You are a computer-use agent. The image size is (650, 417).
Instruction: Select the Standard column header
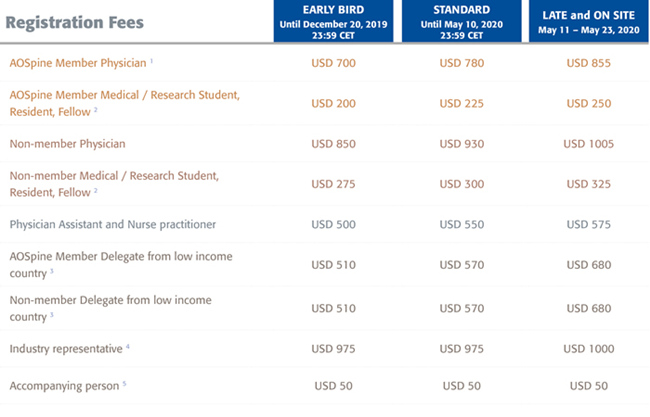pos(461,21)
